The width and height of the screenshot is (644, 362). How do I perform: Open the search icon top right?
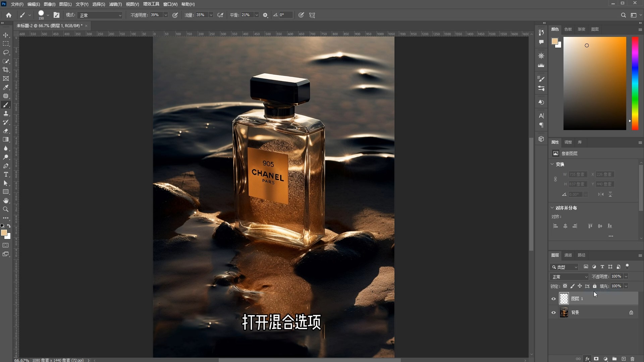(623, 15)
